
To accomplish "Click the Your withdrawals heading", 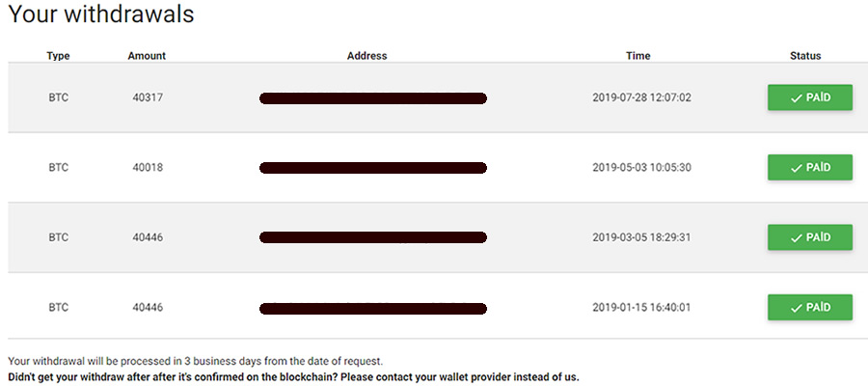I will point(101,14).
